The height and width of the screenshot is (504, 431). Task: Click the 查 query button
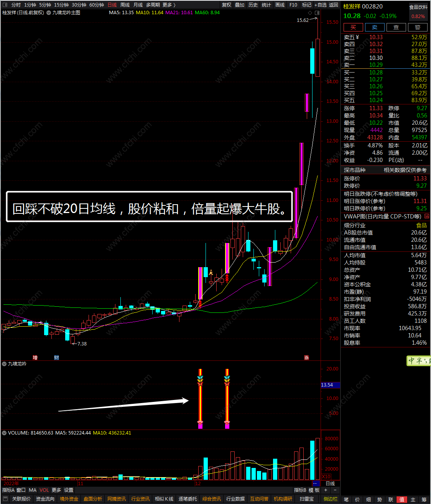pyautogui.click(x=396, y=27)
